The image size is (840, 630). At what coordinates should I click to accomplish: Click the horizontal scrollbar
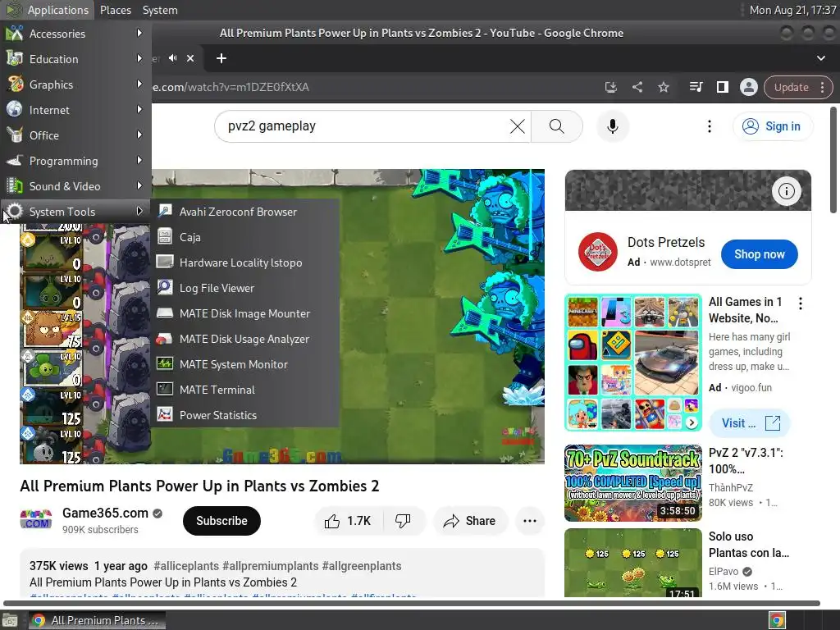tap(412, 603)
